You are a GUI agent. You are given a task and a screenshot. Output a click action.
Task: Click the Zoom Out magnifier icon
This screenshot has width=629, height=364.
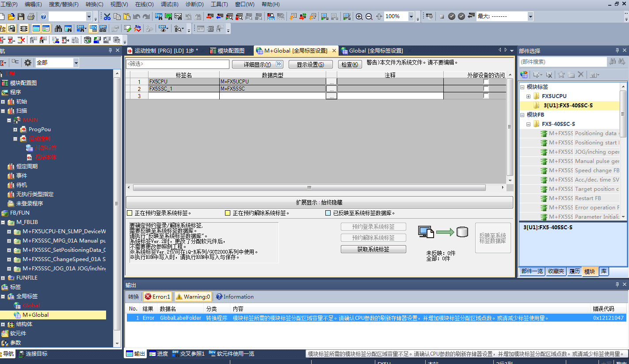pyautogui.click(x=369, y=16)
